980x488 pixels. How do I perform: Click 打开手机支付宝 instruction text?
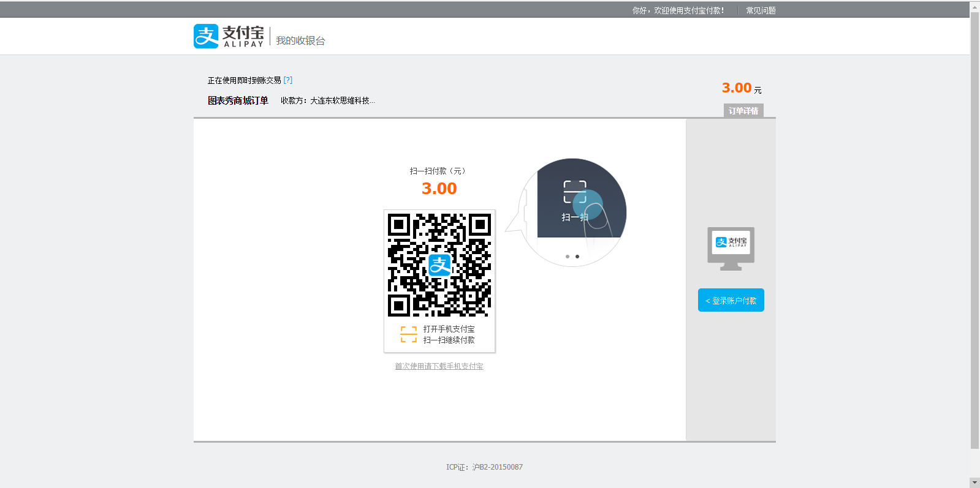449,329
